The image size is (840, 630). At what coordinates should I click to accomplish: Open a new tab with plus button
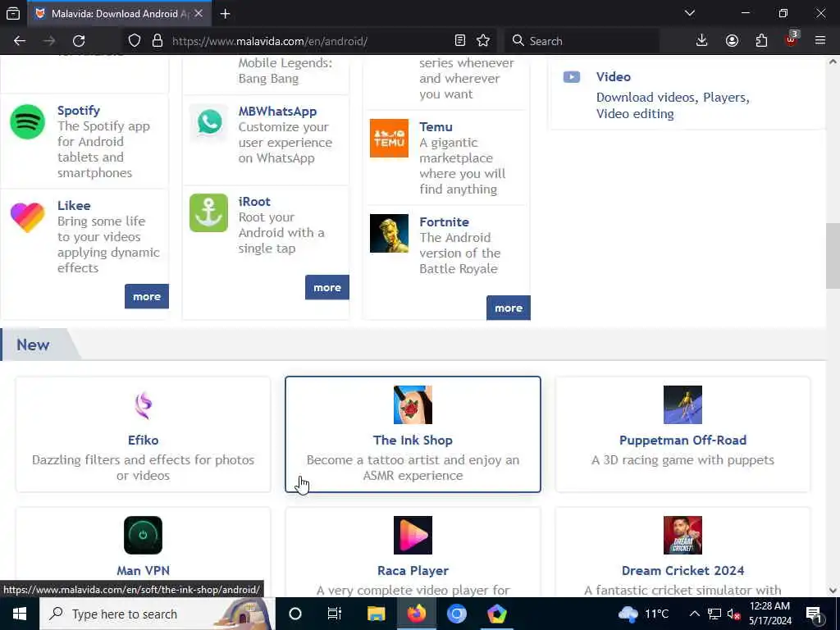pos(225,14)
